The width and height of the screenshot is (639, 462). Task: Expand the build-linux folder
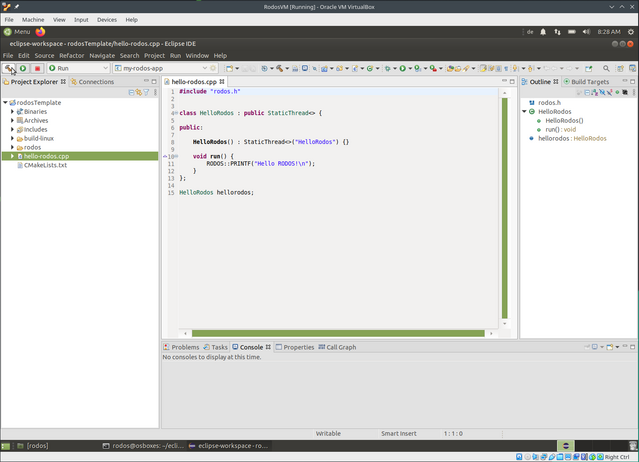[12, 138]
